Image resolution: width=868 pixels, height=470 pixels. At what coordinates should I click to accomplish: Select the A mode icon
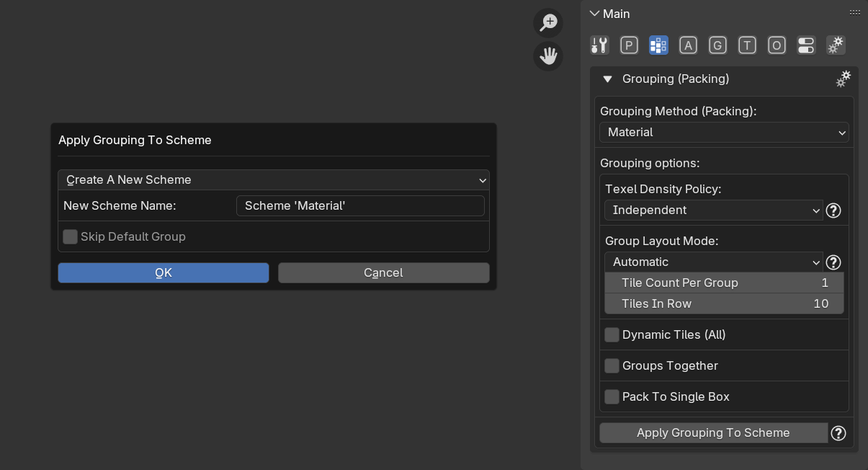click(688, 45)
